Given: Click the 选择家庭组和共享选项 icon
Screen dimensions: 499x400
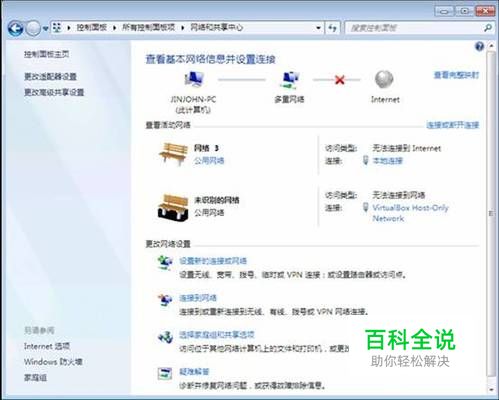Looking at the screenshot, I should [x=165, y=337].
